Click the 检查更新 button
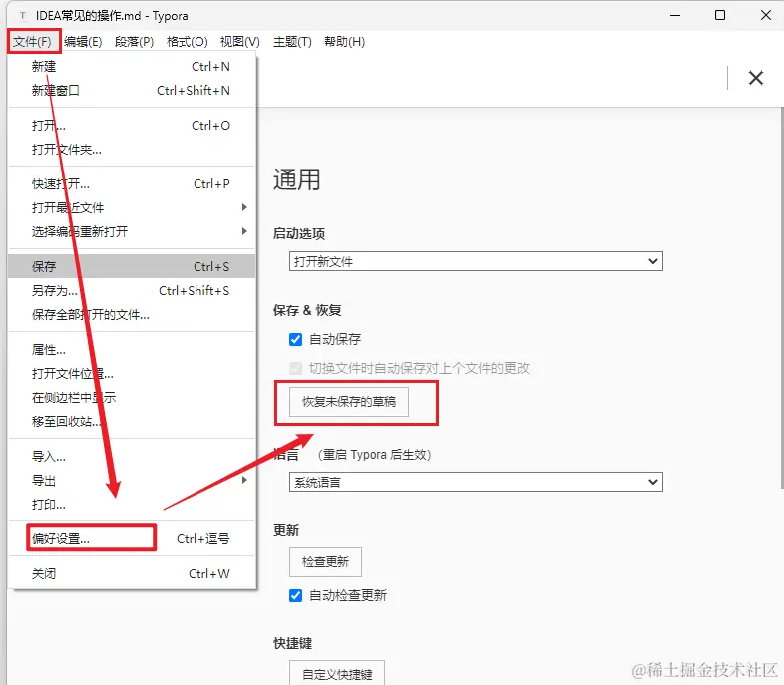This screenshot has height=685, width=784. 325,562
